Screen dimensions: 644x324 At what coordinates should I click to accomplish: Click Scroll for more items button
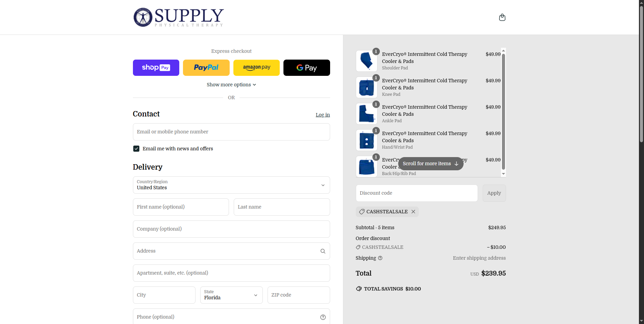click(431, 164)
